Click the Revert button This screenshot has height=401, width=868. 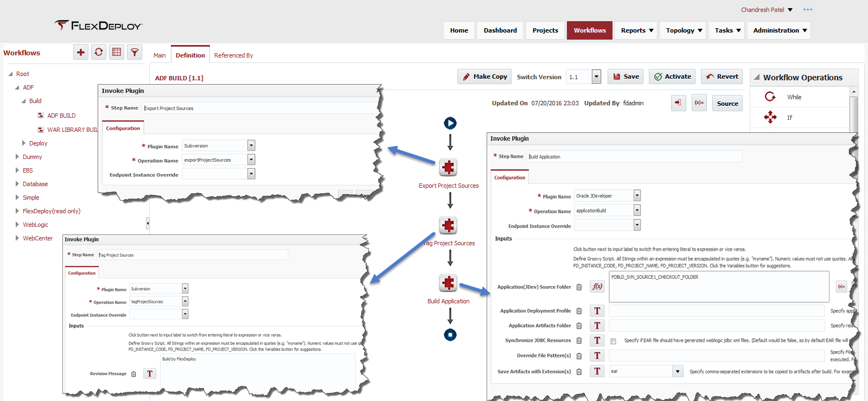[x=722, y=77]
